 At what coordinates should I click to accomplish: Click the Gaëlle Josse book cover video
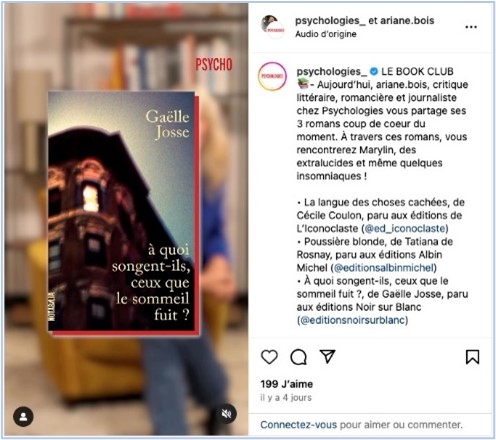point(124,211)
